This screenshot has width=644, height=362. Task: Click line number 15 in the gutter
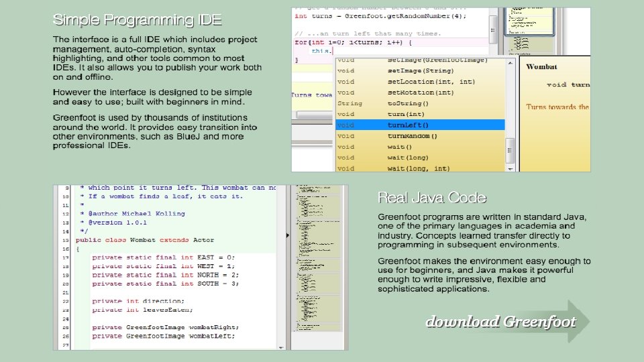[66, 240]
